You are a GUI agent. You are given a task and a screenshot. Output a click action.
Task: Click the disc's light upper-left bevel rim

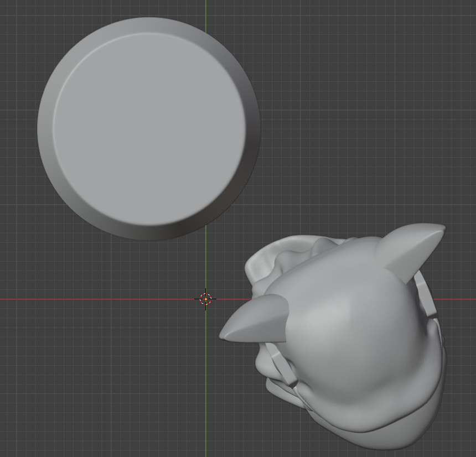pyautogui.click(x=61, y=66)
